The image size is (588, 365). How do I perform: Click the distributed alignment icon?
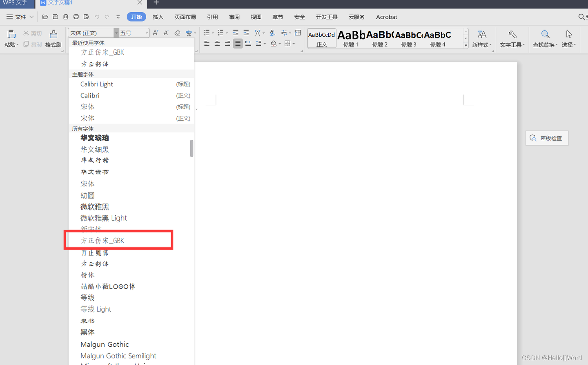(x=248, y=43)
